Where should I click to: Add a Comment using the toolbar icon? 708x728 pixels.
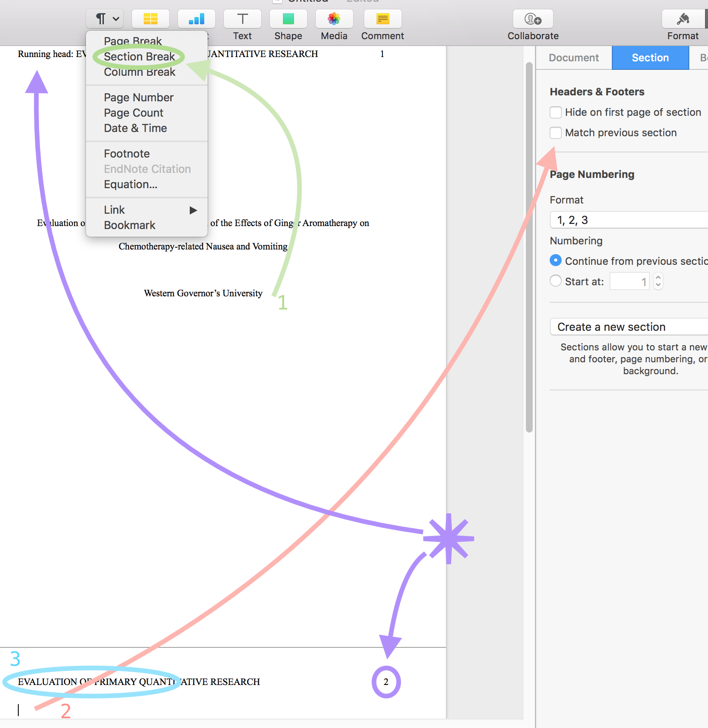[x=383, y=19]
